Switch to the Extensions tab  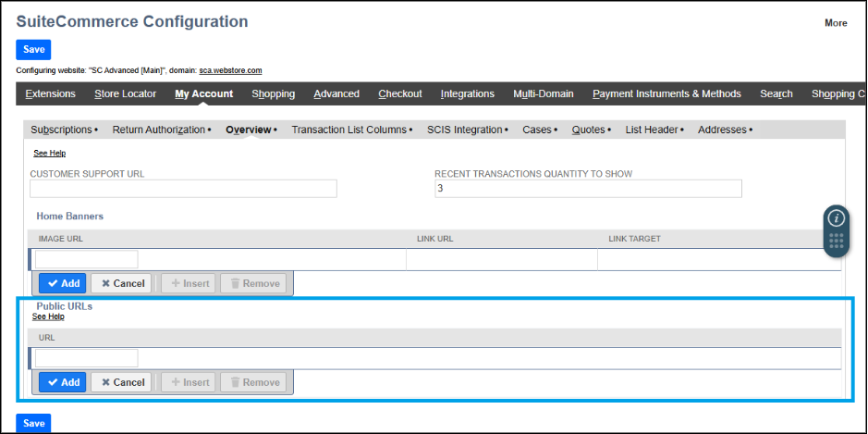[x=50, y=93]
